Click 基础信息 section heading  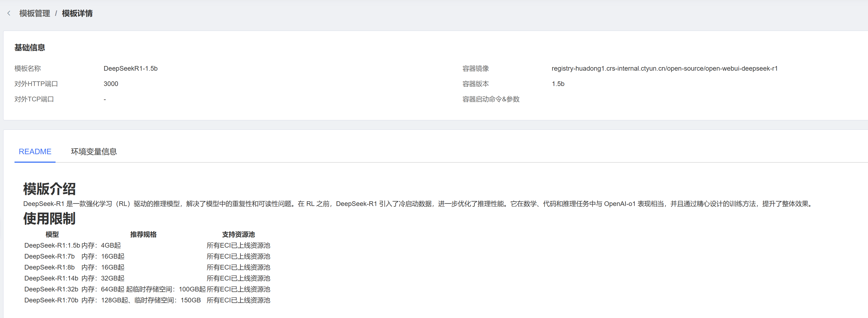30,48
